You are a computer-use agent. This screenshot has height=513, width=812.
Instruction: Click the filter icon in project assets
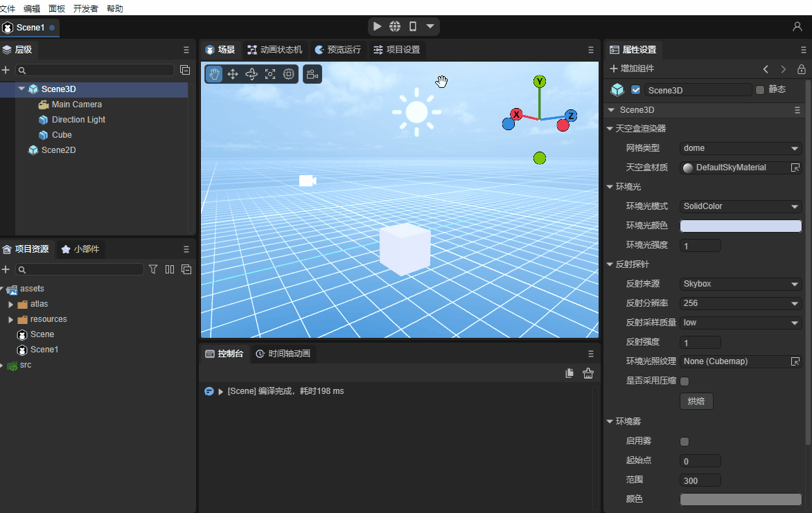[x=154, y=269]
